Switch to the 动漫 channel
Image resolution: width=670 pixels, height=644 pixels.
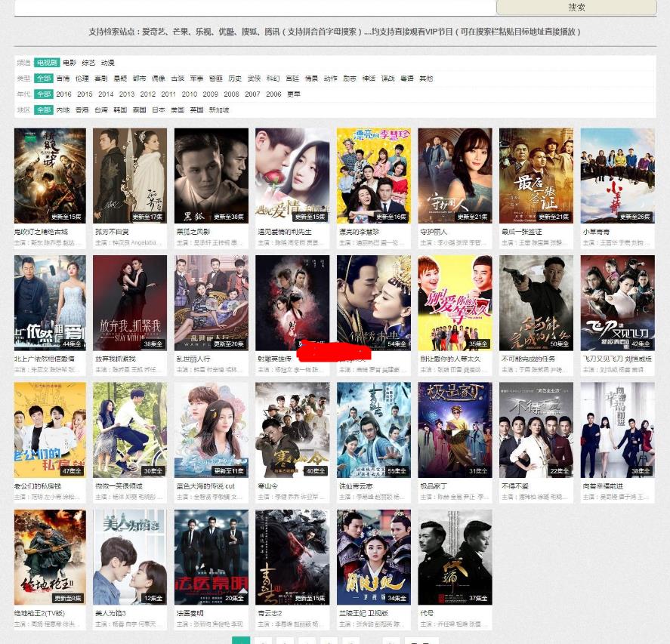[x=108, y=63]
